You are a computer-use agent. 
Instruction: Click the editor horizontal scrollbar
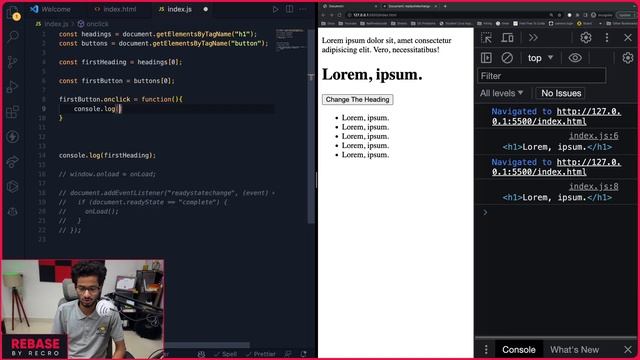(207, 345)
